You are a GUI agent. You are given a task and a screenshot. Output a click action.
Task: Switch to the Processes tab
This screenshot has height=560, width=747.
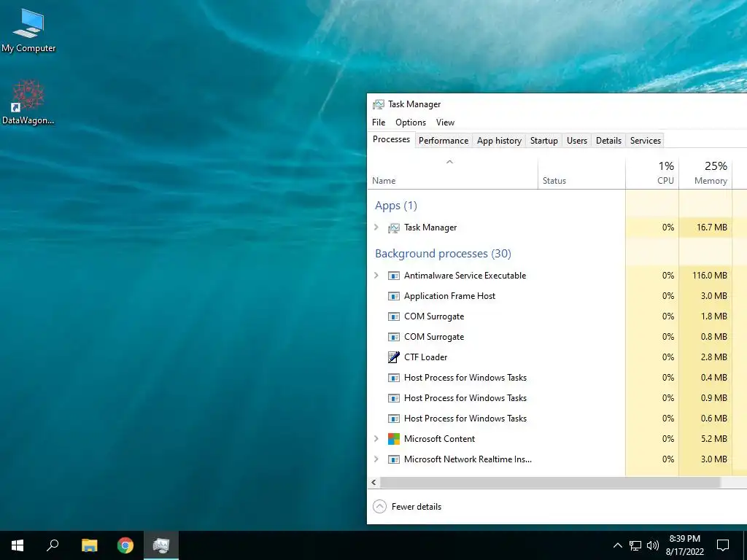(391, 139)
